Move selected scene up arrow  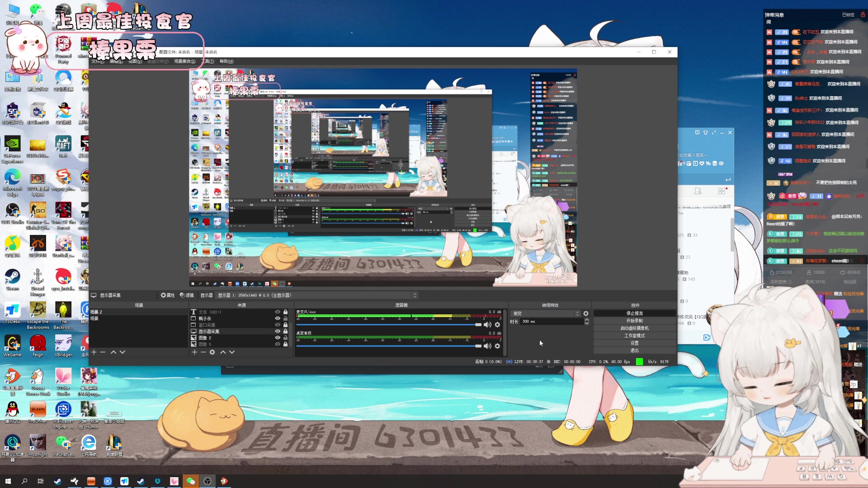coord(113,352)
